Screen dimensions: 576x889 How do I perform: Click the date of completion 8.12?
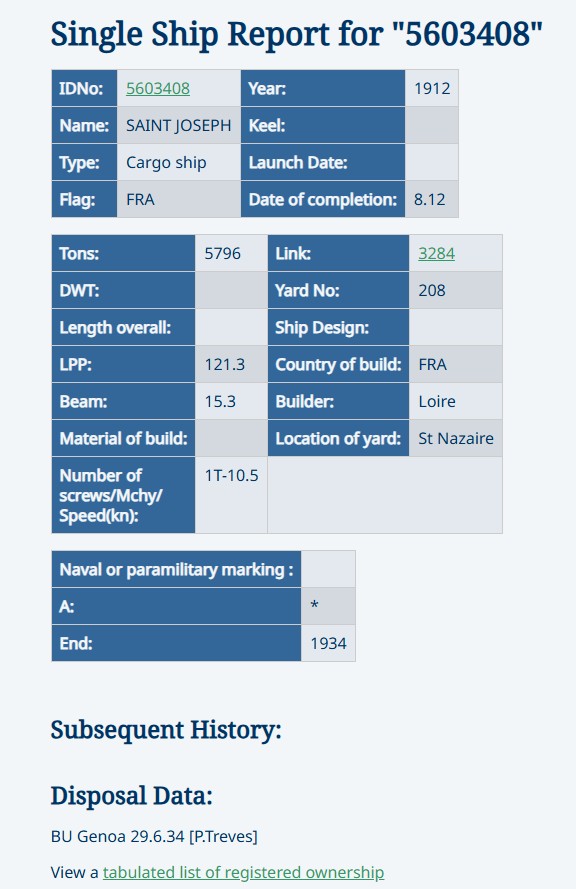431,200
